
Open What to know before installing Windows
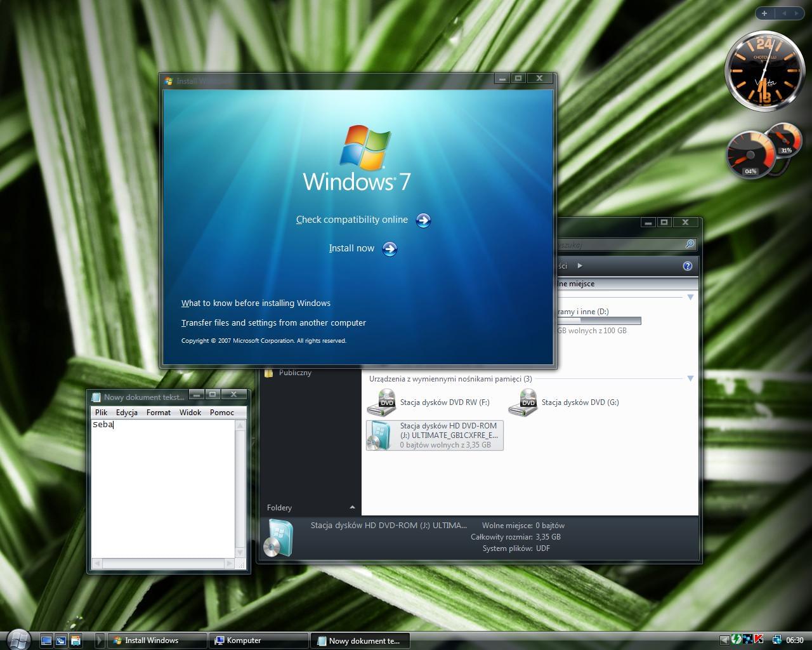(x=256, y=303)
